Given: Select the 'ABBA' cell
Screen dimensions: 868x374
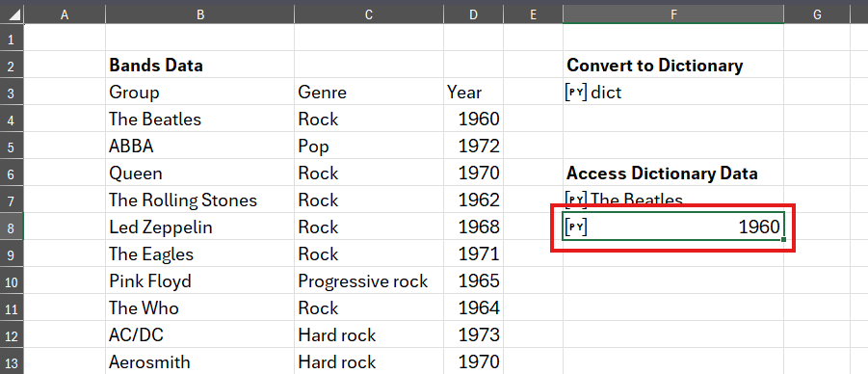Looking at the screenshot, I should (199, 146).
